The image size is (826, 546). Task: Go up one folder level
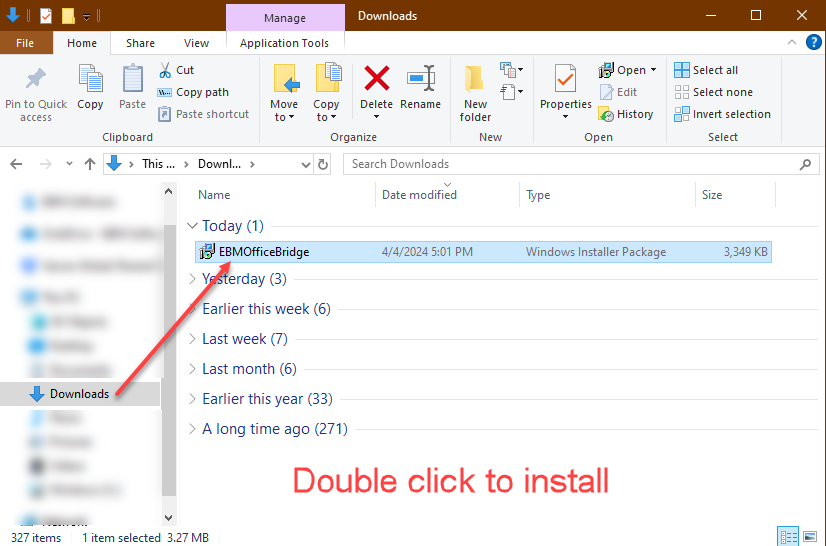[90, 164]
